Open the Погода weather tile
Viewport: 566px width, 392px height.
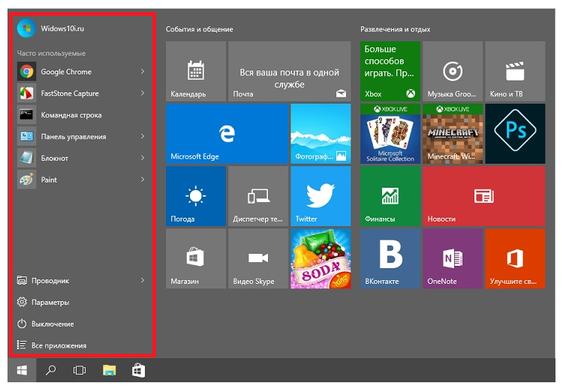[x=195, y=196]
